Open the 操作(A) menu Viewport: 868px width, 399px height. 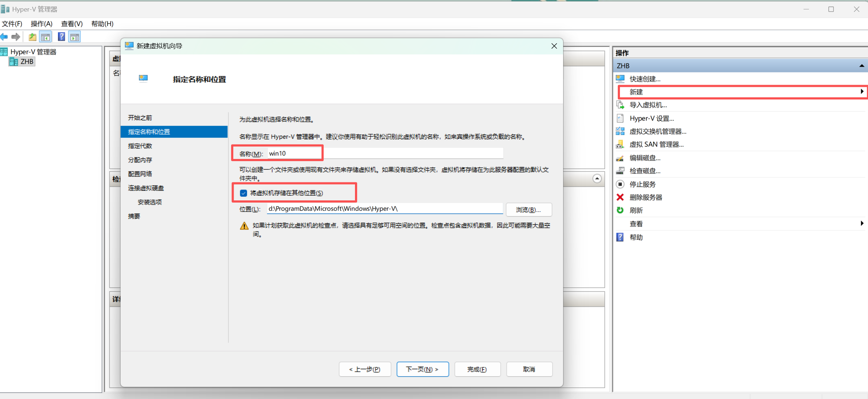pyautogui.click(x=41, y=24)
